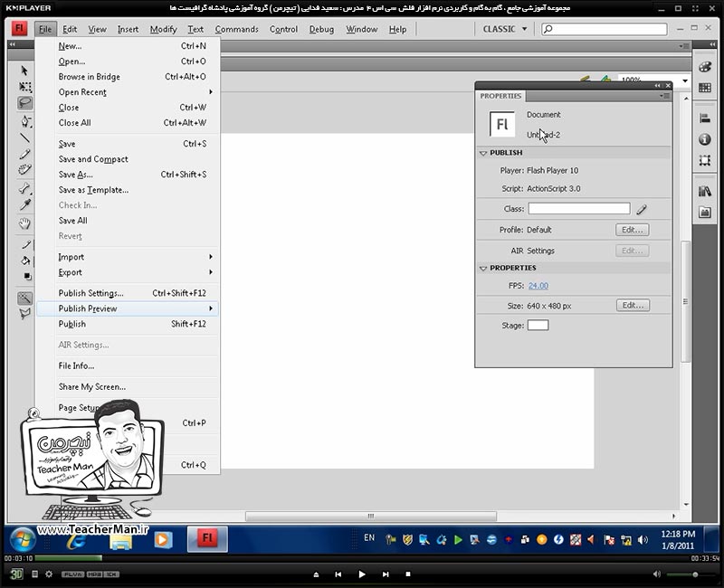Viewport: 724px width, 588px height.
Task: Click the horizontal stage scrollbar
Action: (x=371, y=516)
